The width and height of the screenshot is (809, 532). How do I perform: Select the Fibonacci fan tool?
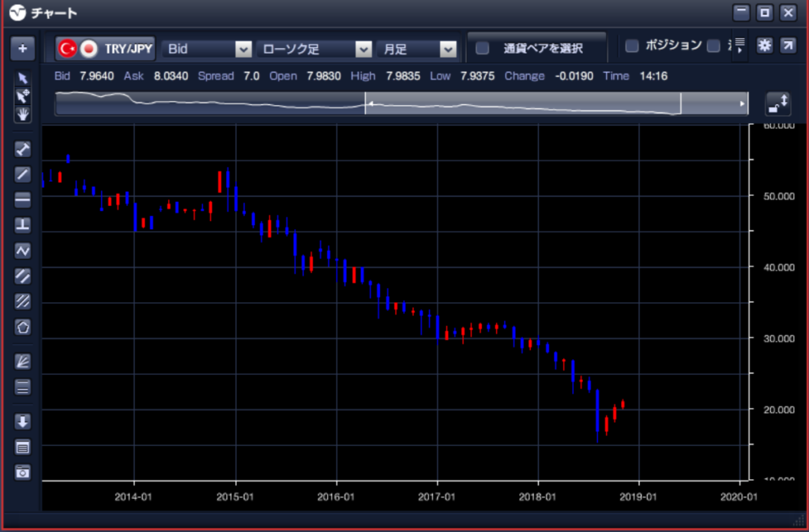tap(23, 362)
